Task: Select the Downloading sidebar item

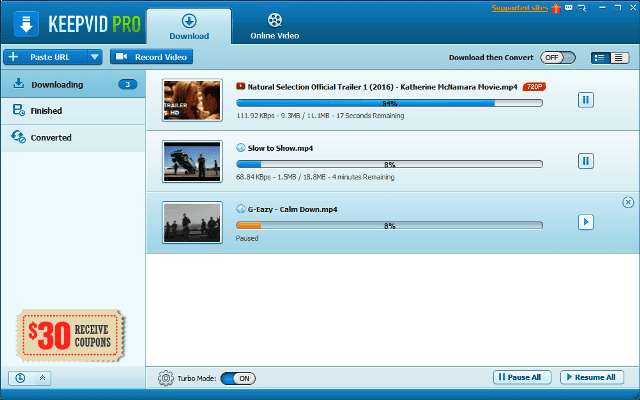Action: [x=73, y=84]
